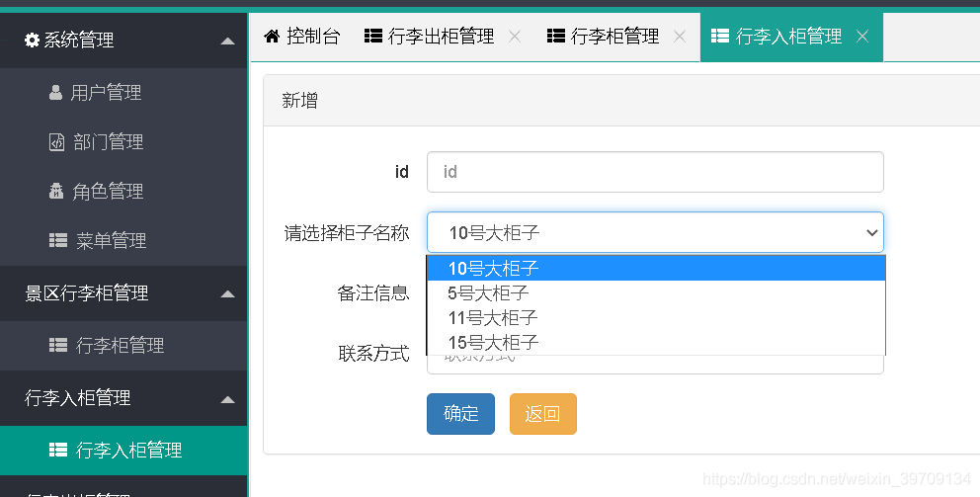Focus the id input field
This screenshot has height=497, width=980.
click(x=654, y=172)
